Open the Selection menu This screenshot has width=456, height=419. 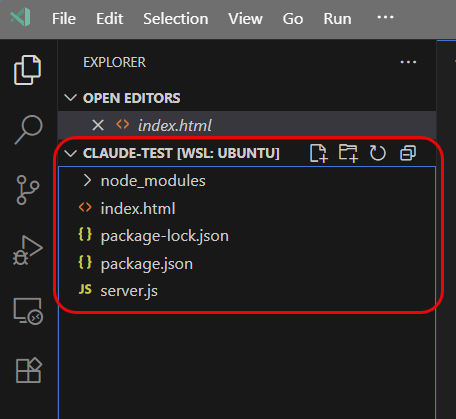click(x=176, y=19)
